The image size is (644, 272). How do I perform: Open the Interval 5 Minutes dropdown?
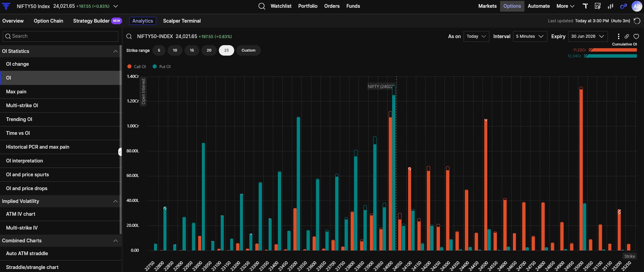pos(530,36)
